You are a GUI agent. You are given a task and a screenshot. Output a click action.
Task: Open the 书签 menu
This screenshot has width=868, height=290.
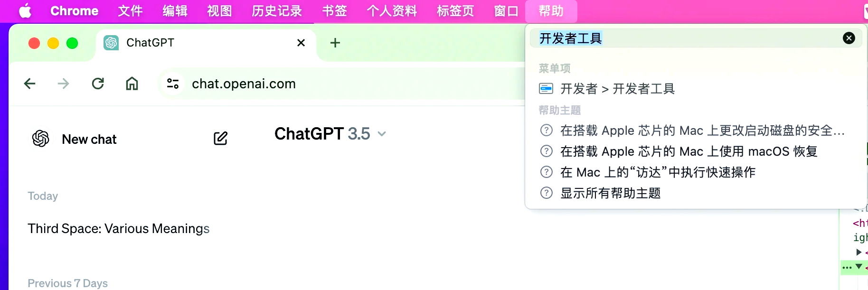click(x=334, y=11)
